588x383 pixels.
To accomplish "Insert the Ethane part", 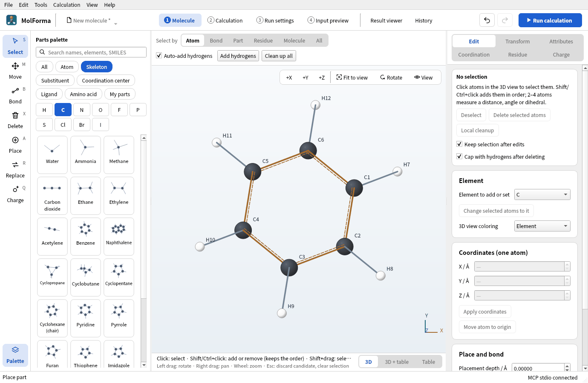I will point(86,196).
